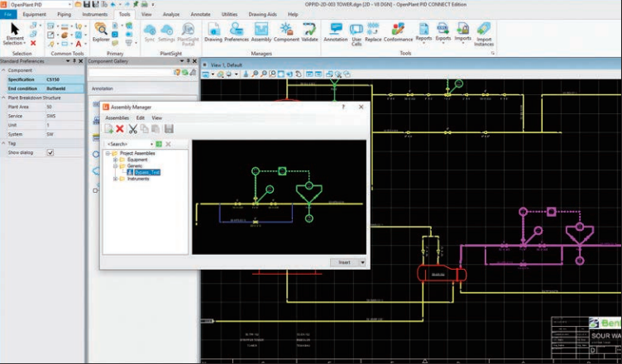Image resolution: width=622 pixels, height=364 pixels.
Task: Switch to the Piping ribbon tab
Action: click(64, 14)
